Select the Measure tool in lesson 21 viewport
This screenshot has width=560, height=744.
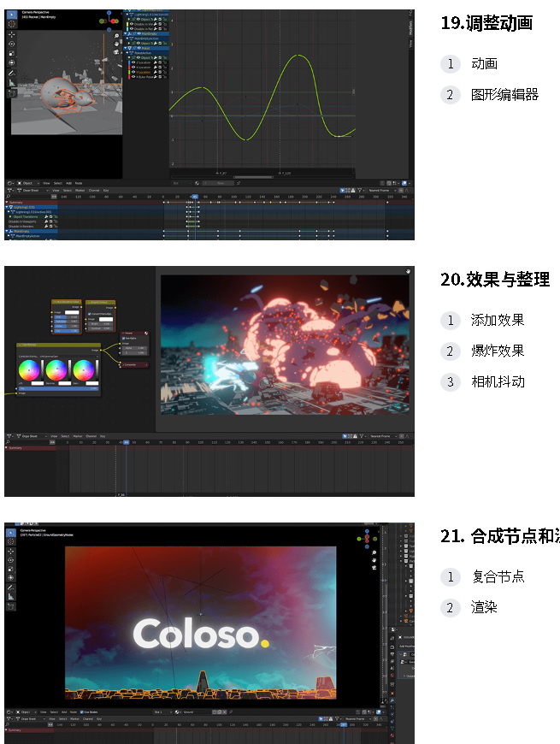click(x=11, y=596)
